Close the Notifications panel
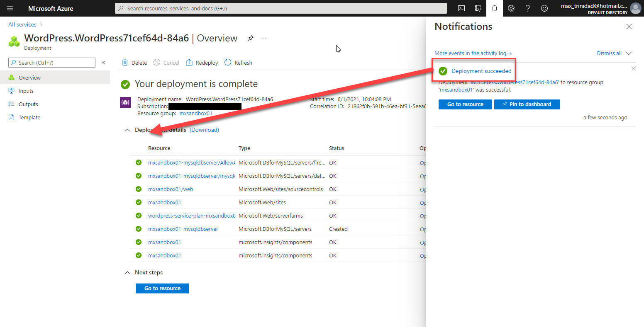 [x=629, y=27]
